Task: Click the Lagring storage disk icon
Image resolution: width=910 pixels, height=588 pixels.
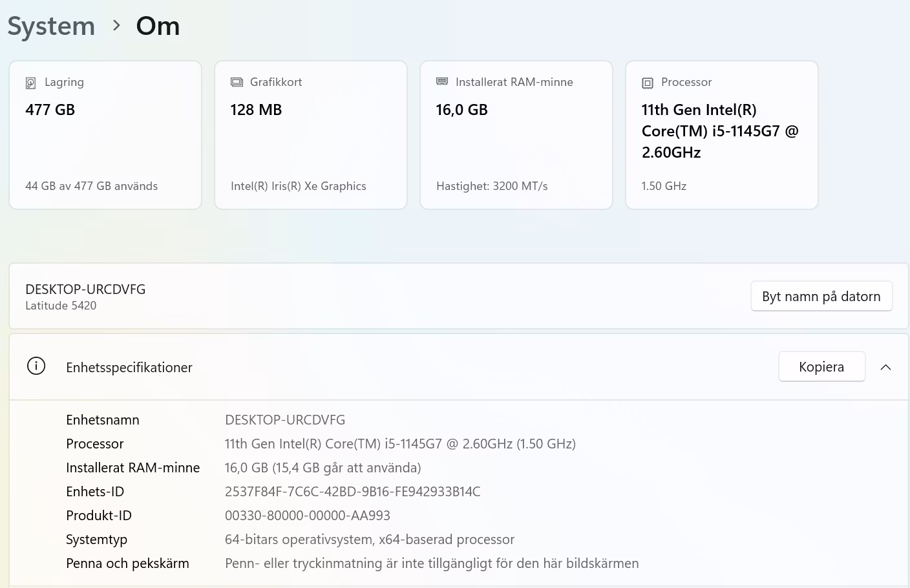Action: 30,83
